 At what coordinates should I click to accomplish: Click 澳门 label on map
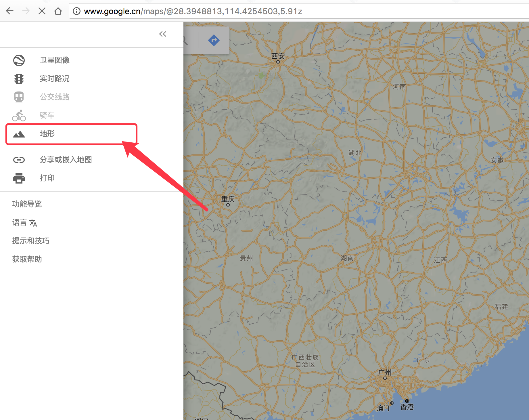(x=383, y=408)
